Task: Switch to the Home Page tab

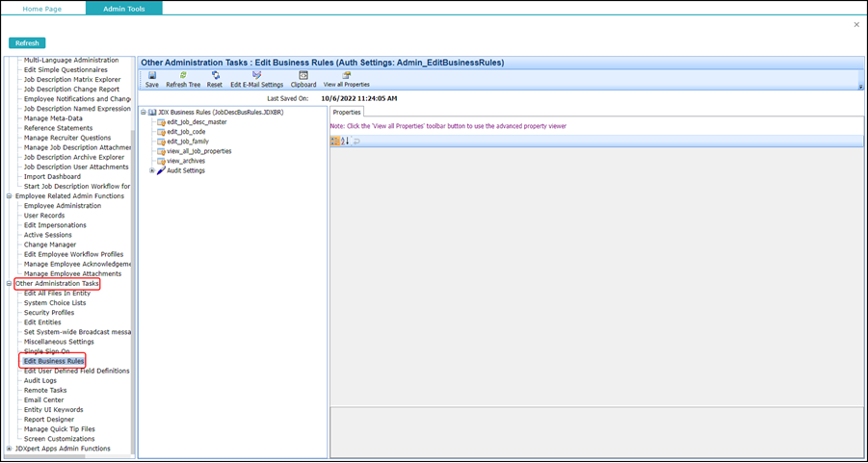Action: pos(42,9)
